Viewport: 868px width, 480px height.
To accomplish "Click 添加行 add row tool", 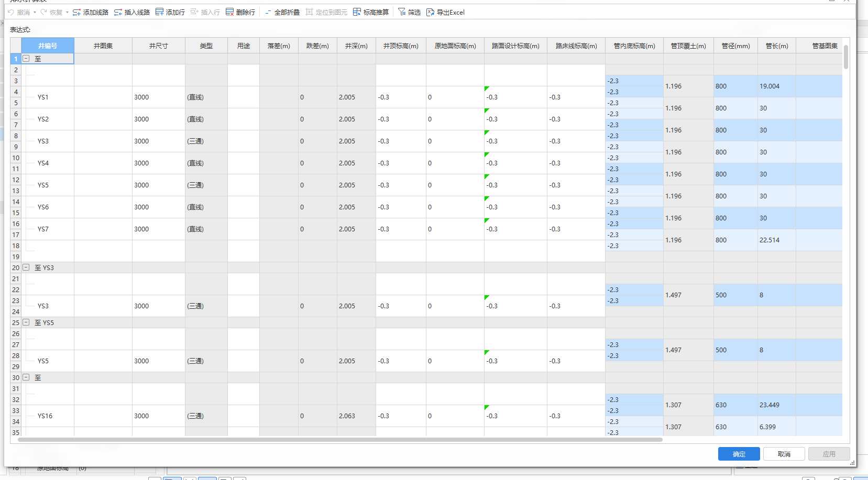I will pos(170,12).
